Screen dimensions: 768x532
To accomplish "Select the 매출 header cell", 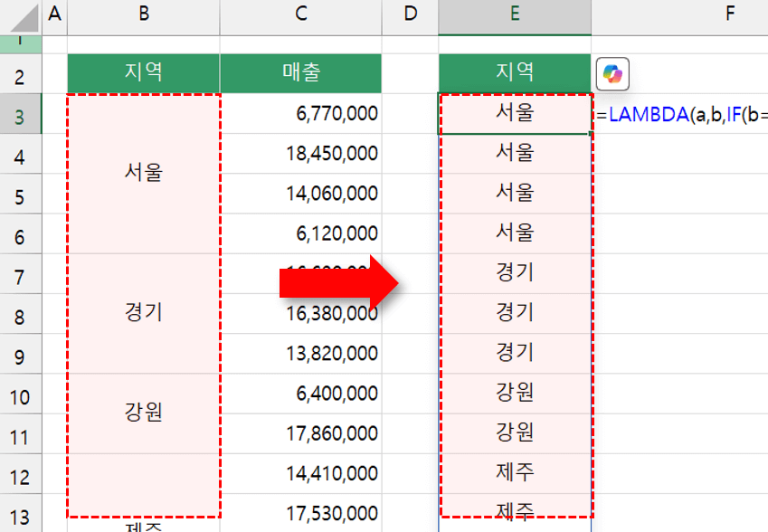I will [x=300, y=72].
